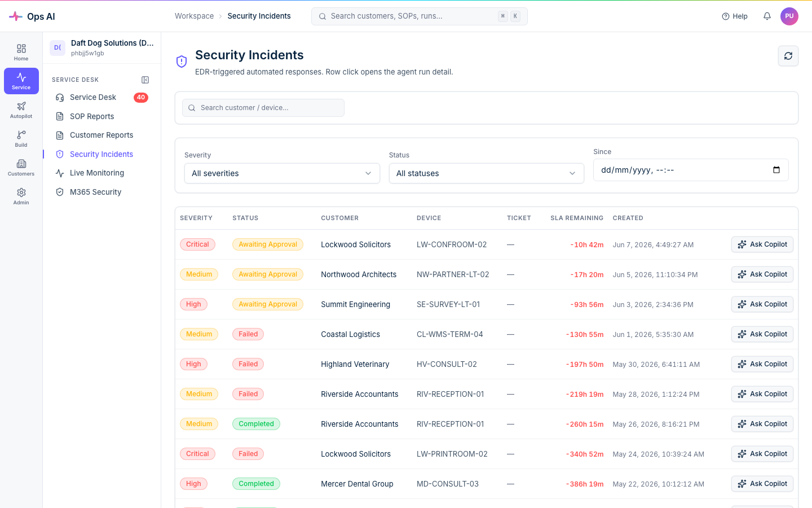Image resolution: width=812 pixels, height=508 pixels.
Task: Click device LW-PRINTROOM-02
Action: coord(452,454)
